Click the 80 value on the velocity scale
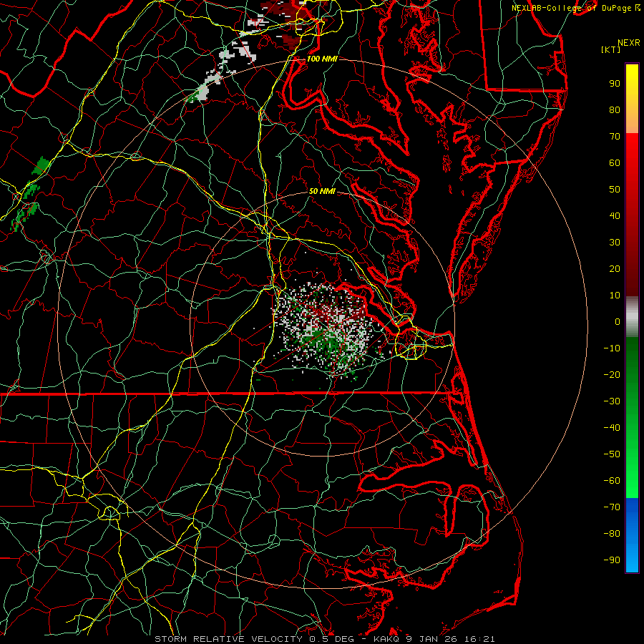Viewport: 644px width, 644px height. [615, 110]
